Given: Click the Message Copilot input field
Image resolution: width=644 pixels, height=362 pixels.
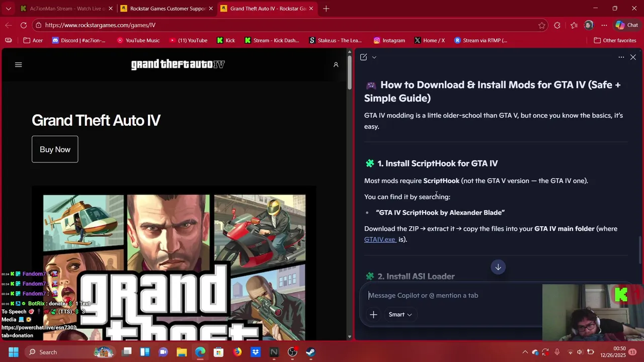Looking at the screenshot, I should click(453, 295).
